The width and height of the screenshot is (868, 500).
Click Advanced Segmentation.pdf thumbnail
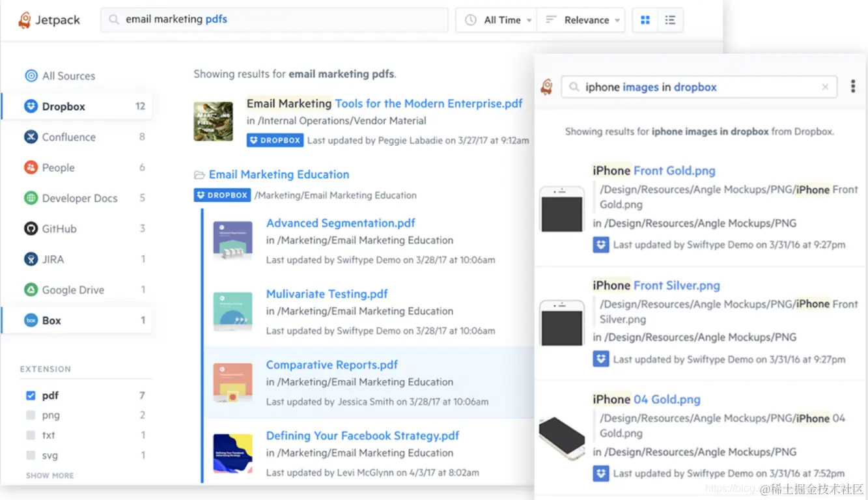tap(232, 241)
